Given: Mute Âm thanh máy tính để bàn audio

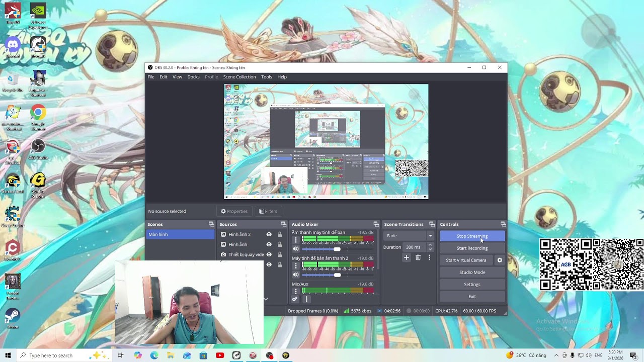Looking at the screenshot, I should (x=296, y=249).
